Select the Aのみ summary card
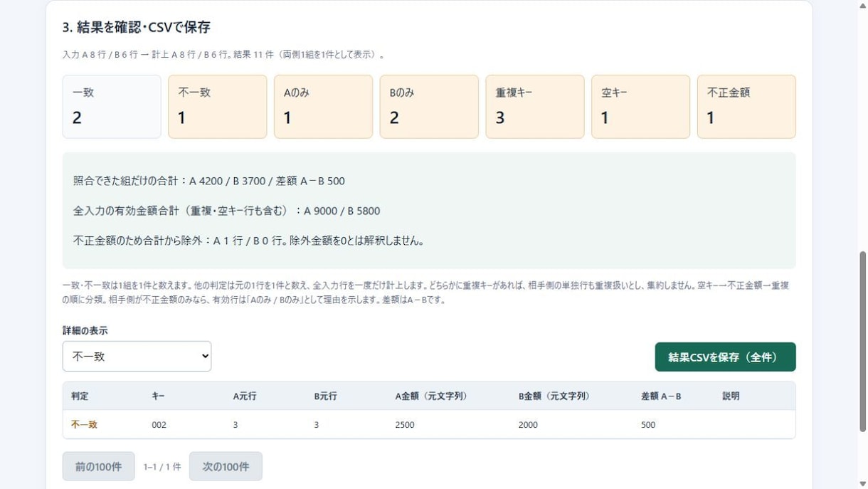 (x=323, y=107)
